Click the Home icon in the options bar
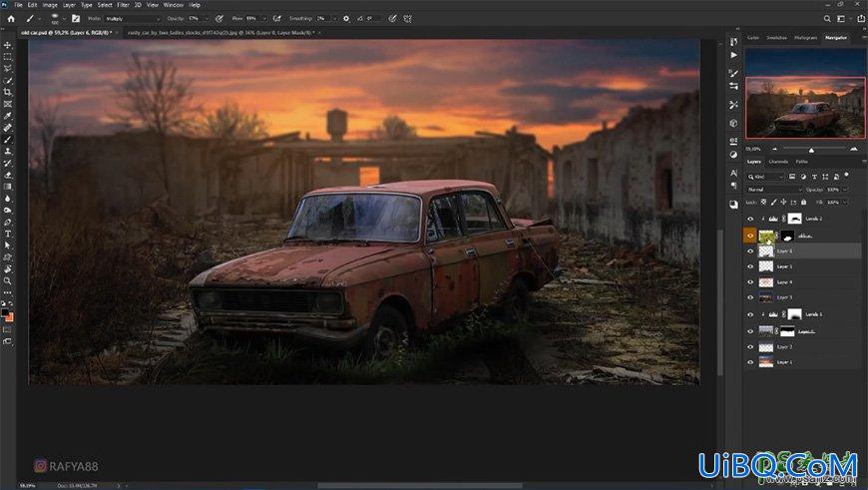The image size is (868, 490). pos(11,19)
